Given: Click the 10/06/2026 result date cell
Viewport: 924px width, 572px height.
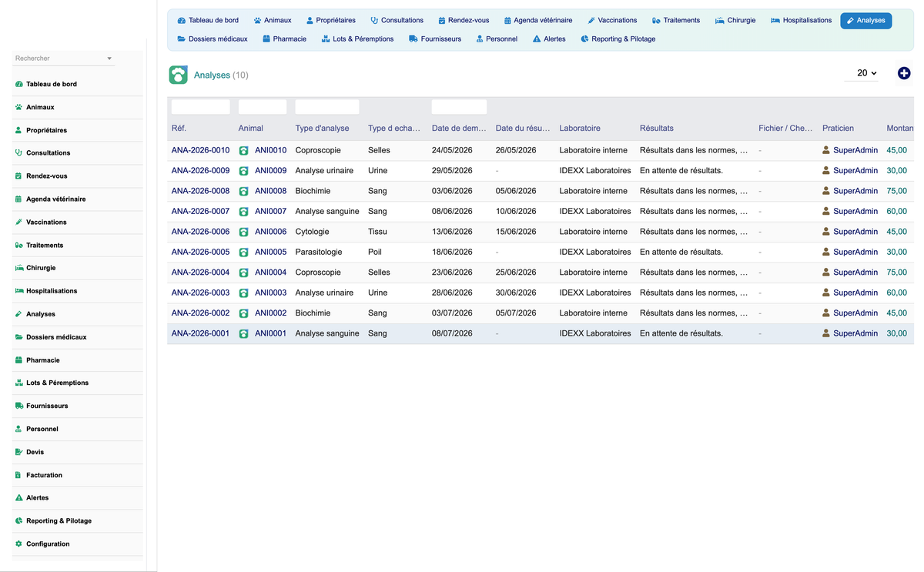Looking at the screenshot, I should coord(516,211).
